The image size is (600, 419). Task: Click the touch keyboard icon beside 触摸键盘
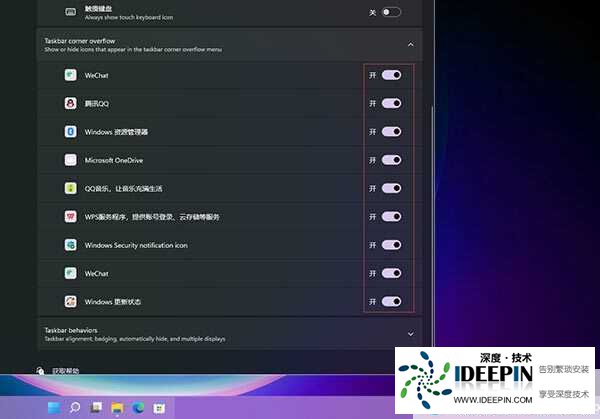[70, 12]
